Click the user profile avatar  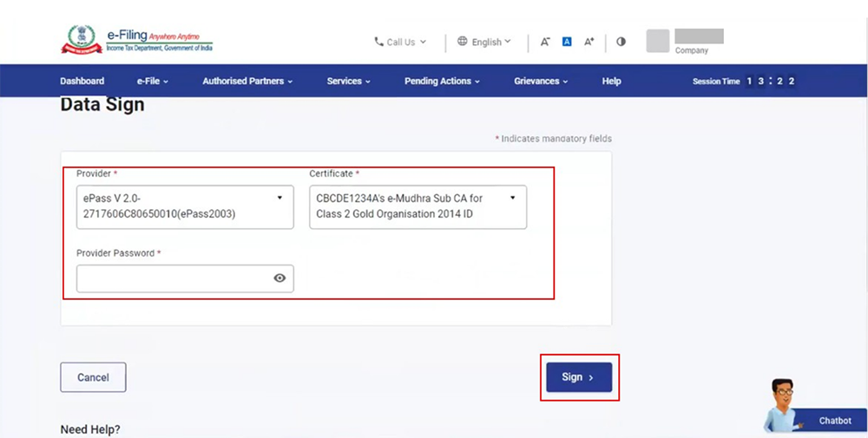click(x=658, y=42)
